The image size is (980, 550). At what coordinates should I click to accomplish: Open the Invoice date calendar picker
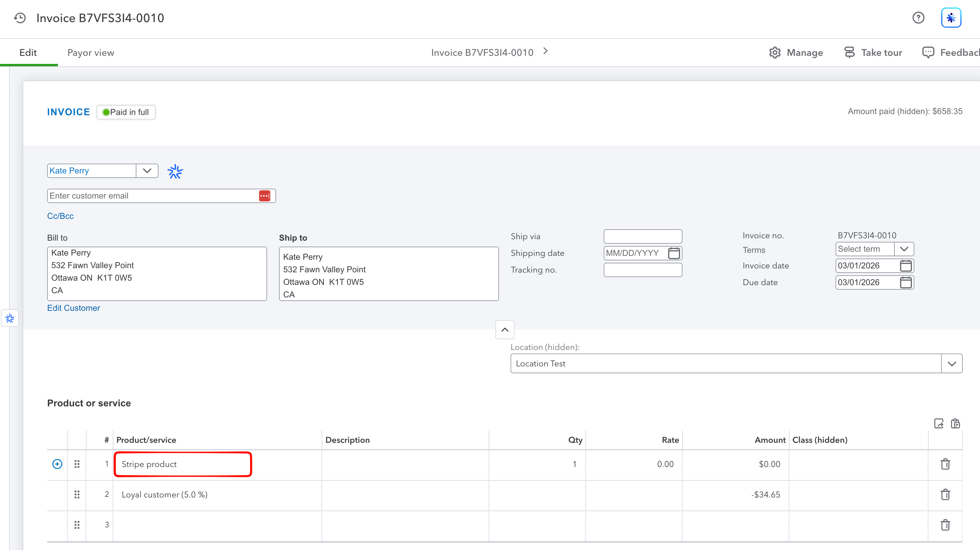point(906,266)
